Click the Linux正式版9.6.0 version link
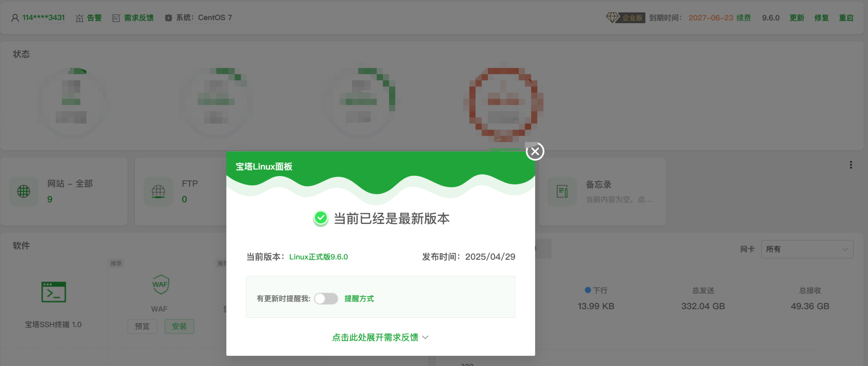The height and width of the screenshot is (366, 868). point(318,257)
